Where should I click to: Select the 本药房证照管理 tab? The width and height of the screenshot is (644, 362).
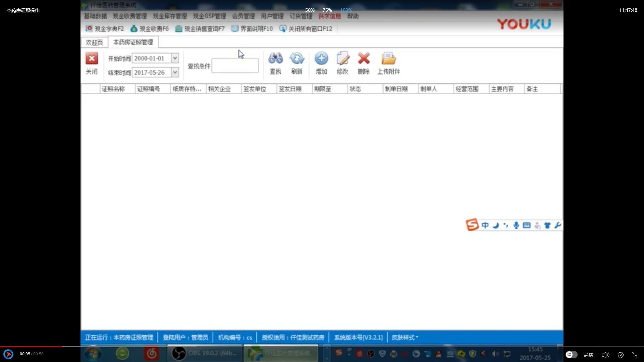click(133, 42)
